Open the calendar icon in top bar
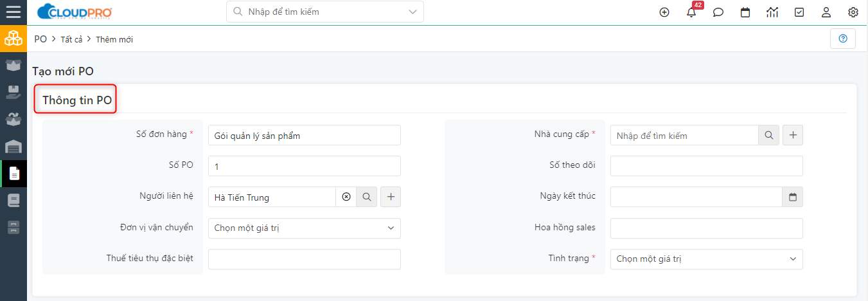The image size is (868, 301). click(745, 12)
